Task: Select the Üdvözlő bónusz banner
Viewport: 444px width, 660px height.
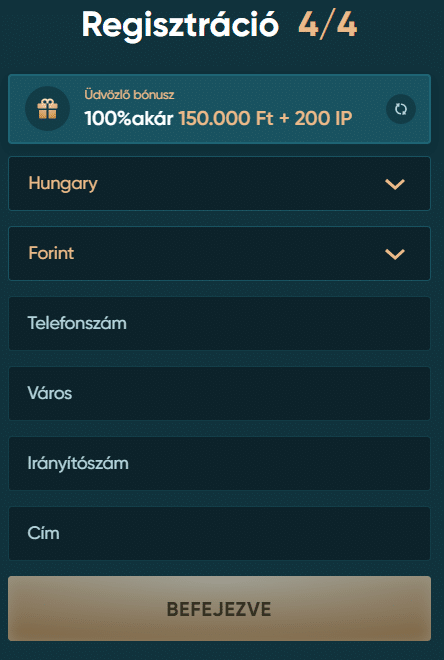Action: tap(219, 109)
